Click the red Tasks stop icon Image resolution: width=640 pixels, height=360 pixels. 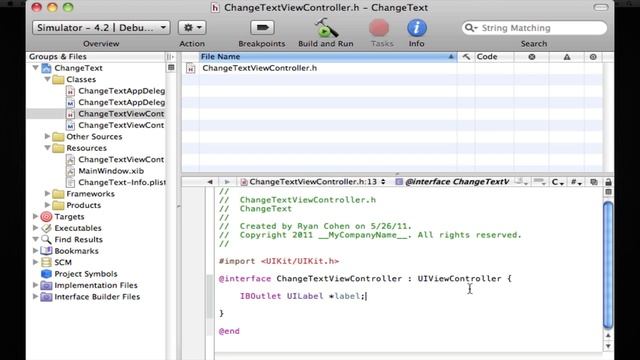coord(379,28)
